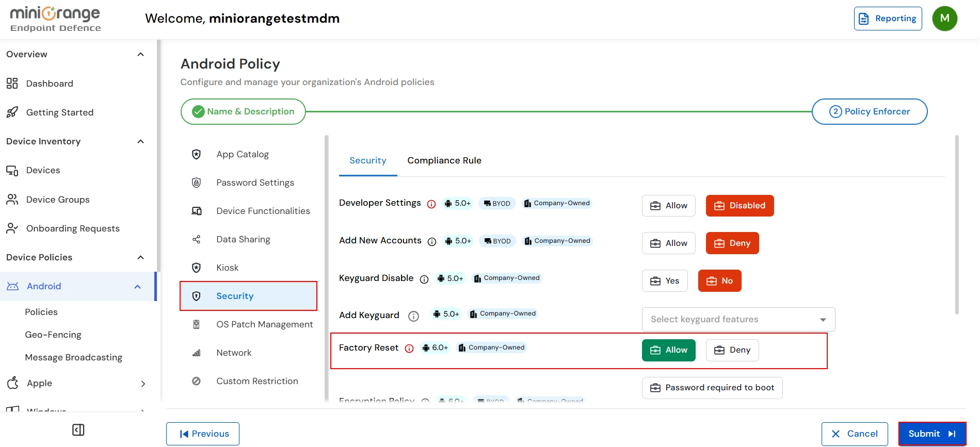Expand the Apple submenu arrow
The height and width of the screenshot is (447, 980).
[143, 384]
